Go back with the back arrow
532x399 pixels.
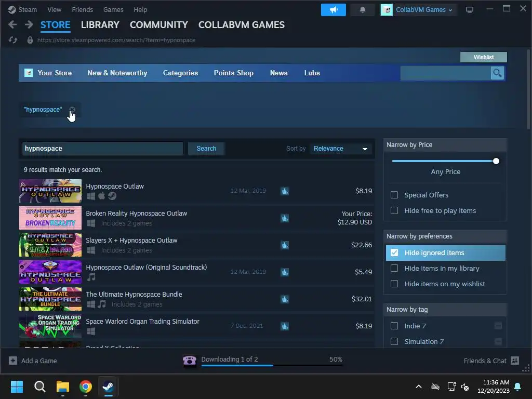(x=12, y=24)
